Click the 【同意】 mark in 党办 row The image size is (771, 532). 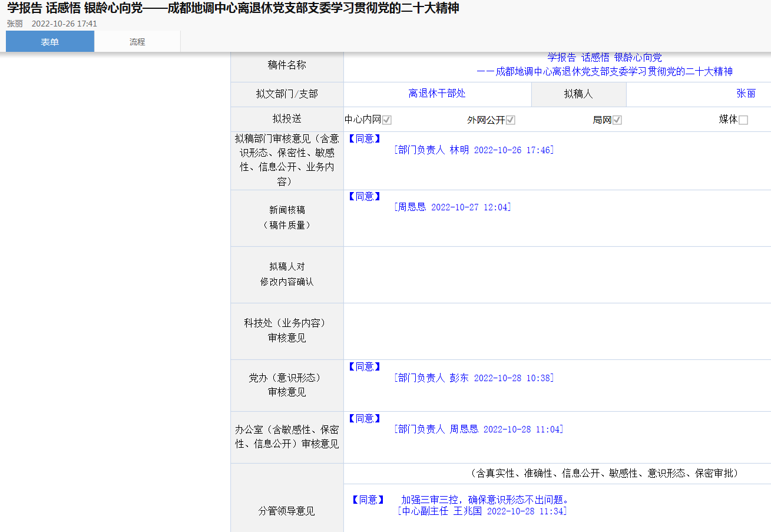coord(365,367)
